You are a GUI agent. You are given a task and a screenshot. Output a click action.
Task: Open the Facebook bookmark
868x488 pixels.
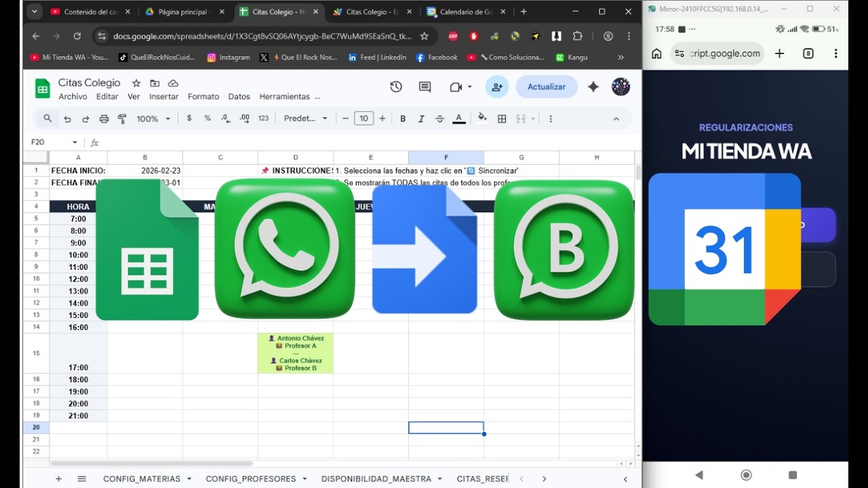(437, 58)
